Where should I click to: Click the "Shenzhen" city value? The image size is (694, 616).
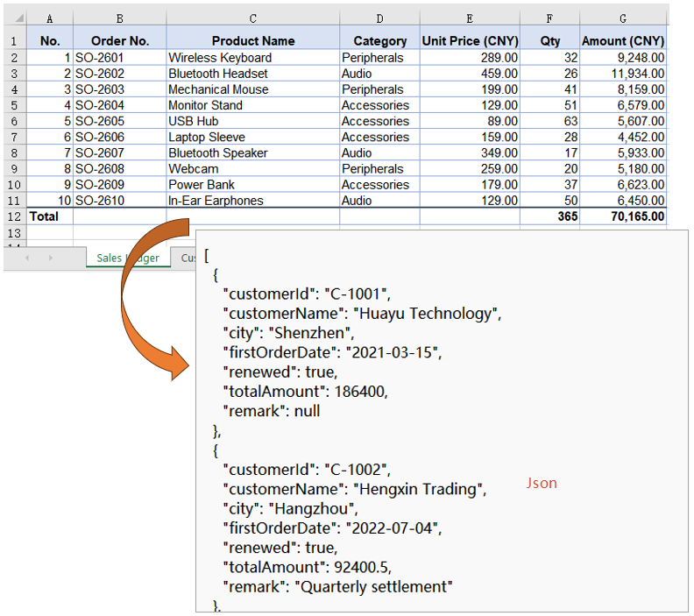309,333
